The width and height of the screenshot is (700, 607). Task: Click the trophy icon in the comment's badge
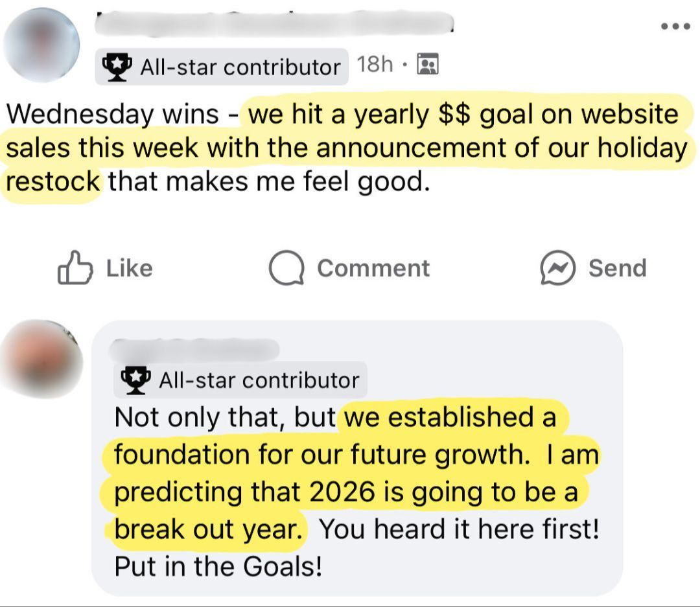(x=135, y=380)
